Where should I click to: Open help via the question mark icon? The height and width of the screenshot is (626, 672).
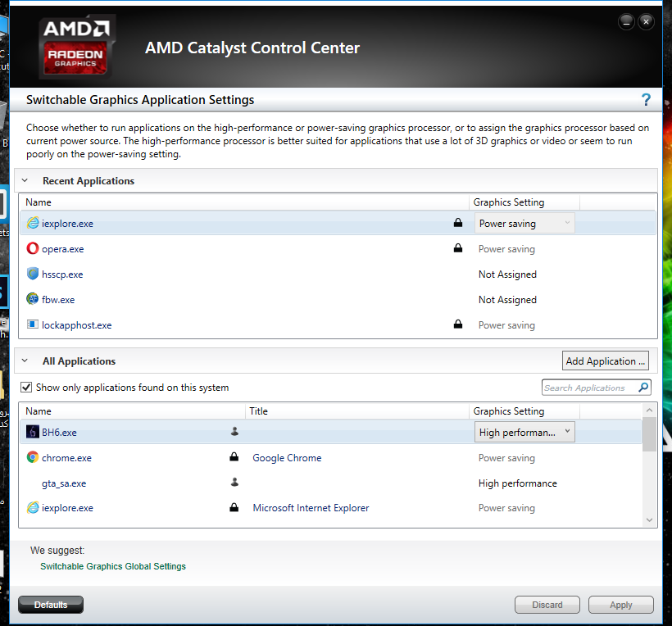[x=646, y=100]
